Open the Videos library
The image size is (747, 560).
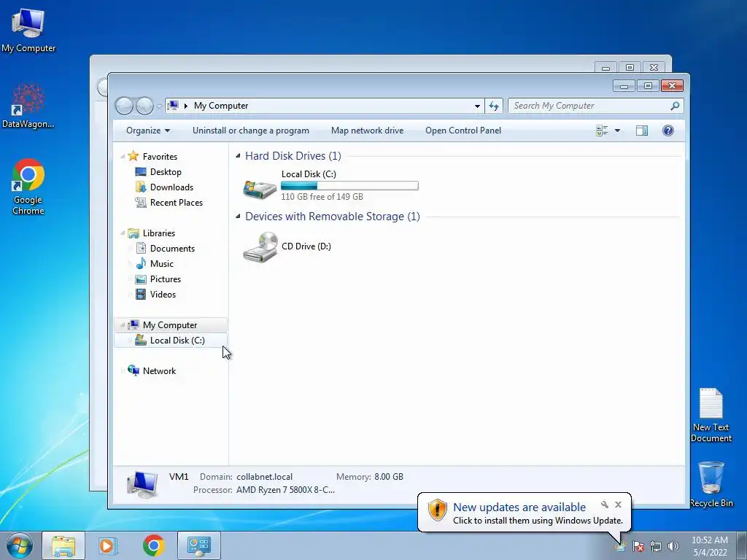(163, 295)
